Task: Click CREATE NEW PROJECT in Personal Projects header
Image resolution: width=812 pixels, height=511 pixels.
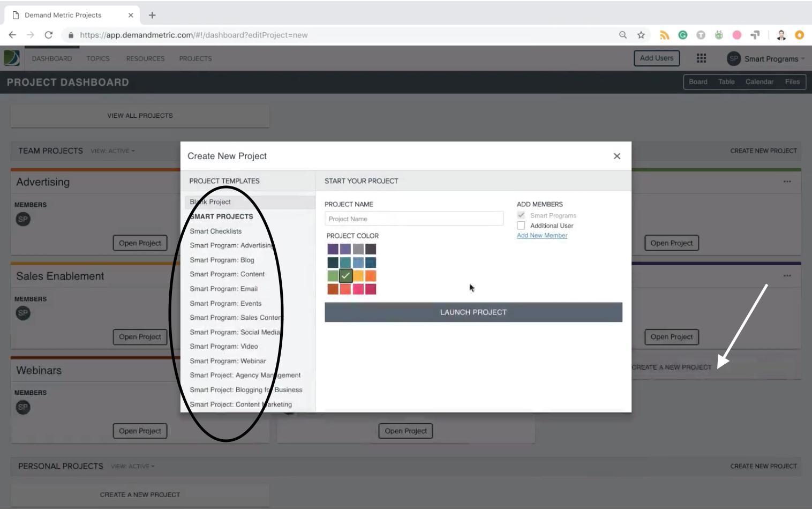Action: (x=763, y=467)
